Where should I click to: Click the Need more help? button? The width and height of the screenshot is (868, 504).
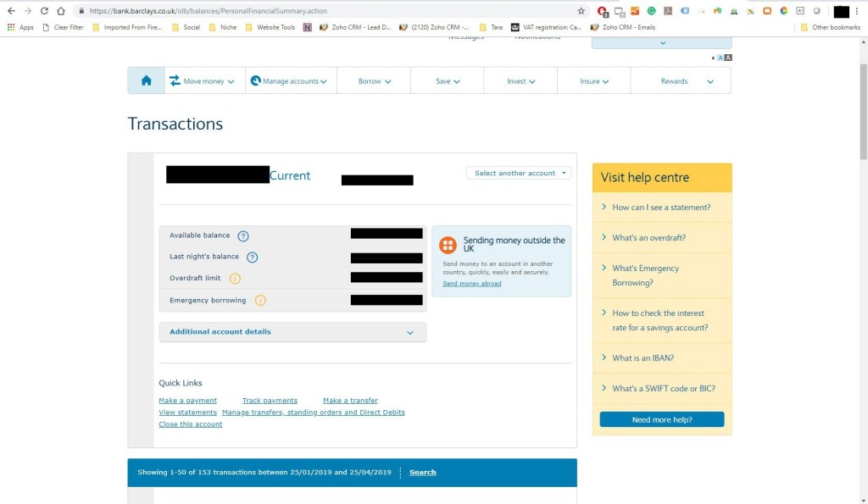click(661, 419)
